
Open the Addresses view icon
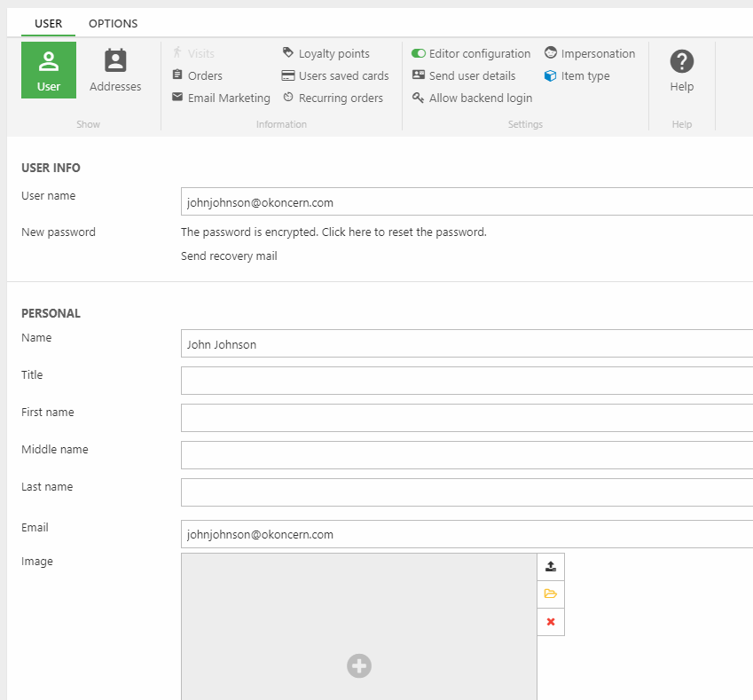(115, 62)
